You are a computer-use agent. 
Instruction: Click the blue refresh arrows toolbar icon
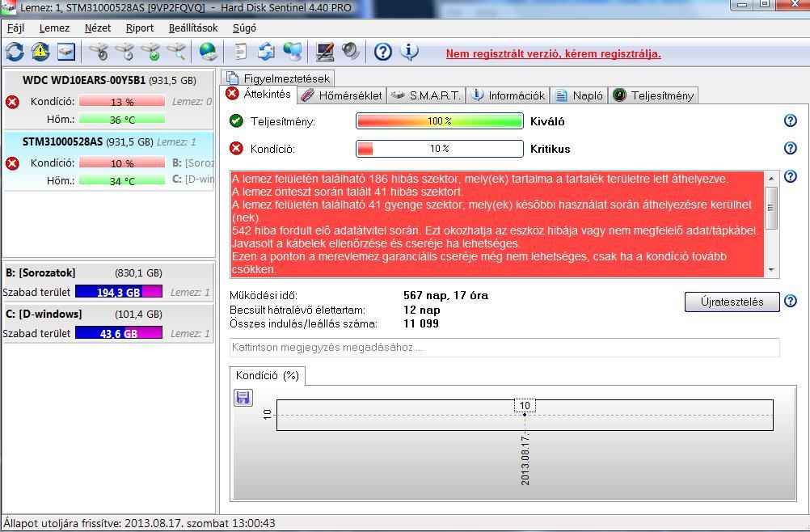point(15,52)
